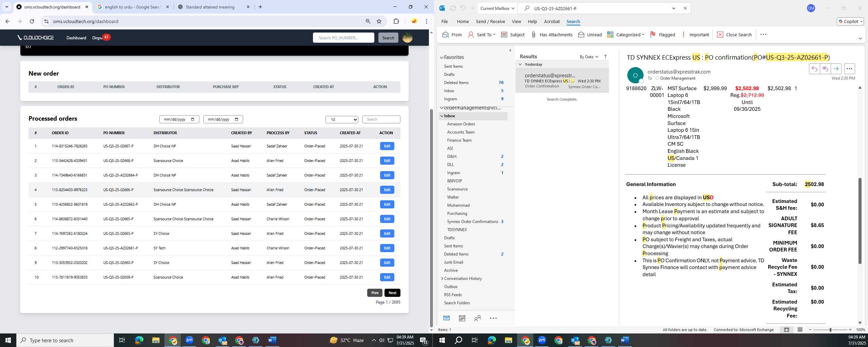Click Outlook forward arrow icon
The image size is (868, 347).
[x=836, y=69]
